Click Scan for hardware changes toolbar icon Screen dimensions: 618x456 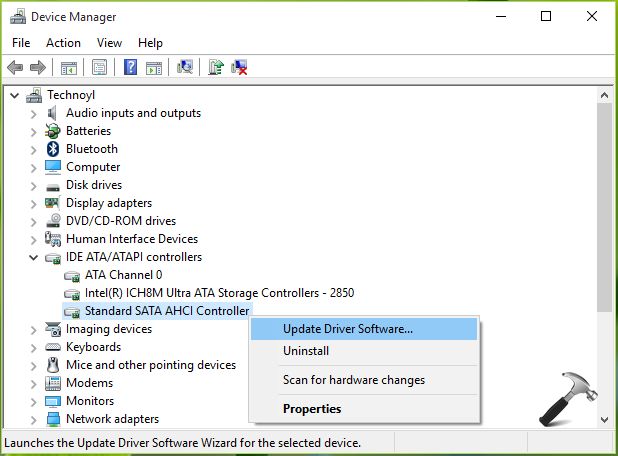point(185,67)
